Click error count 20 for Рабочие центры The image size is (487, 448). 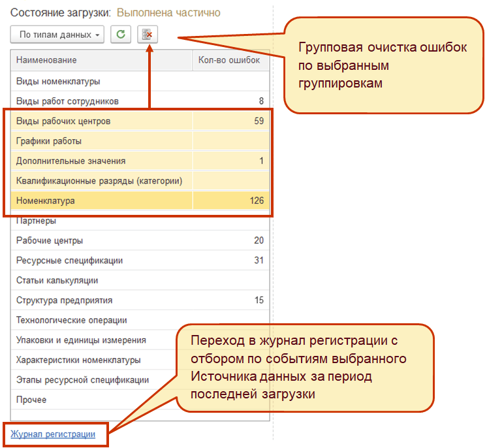point(259,240)
